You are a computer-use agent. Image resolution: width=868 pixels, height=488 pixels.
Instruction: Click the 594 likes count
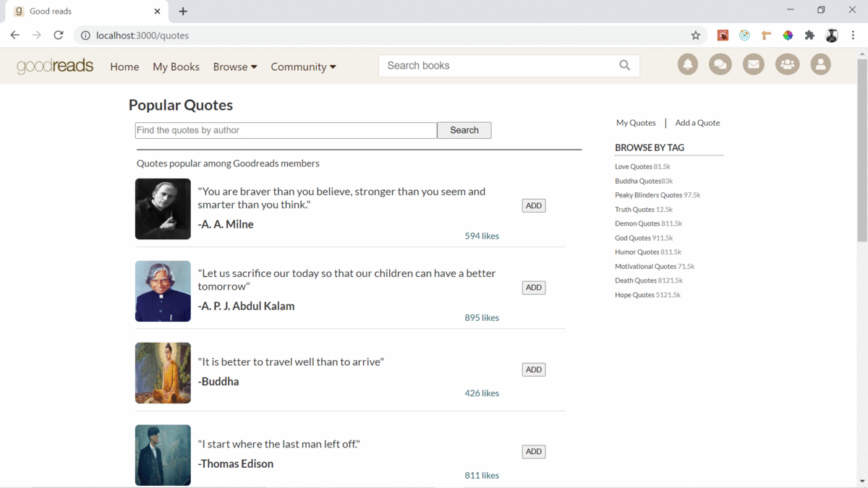[482, 236]
